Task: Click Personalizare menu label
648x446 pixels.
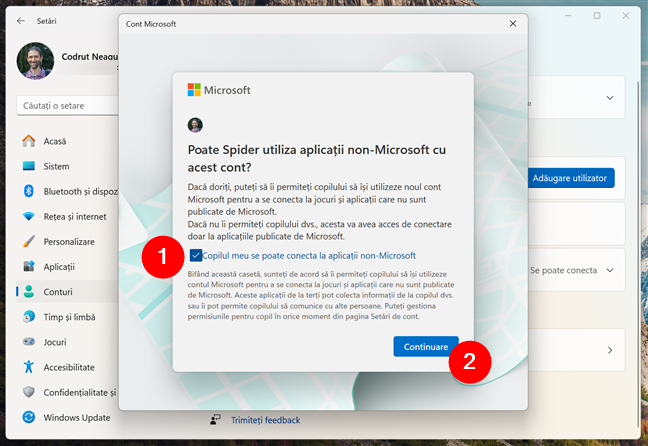Action: coord(69,242)
